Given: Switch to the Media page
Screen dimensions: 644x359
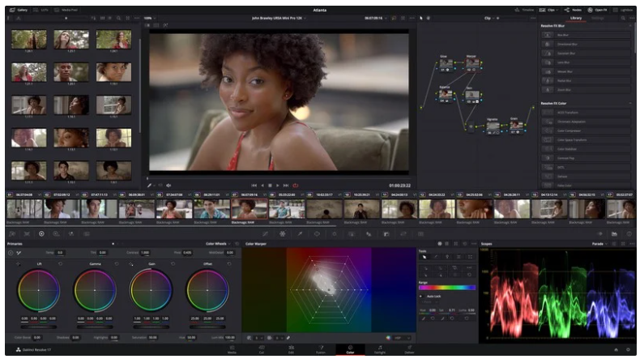Looking at the screenshot, I should pos(232,349).
